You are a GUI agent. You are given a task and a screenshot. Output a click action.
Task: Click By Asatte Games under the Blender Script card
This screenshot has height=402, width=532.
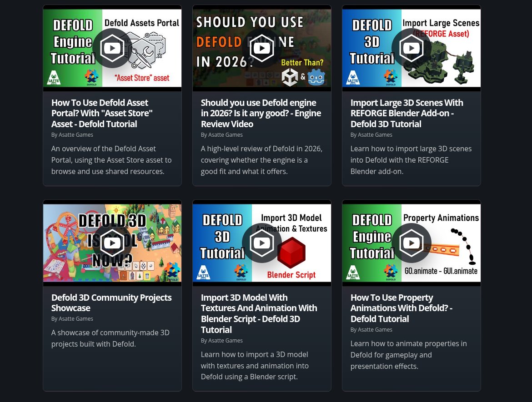tap(221, 341)
